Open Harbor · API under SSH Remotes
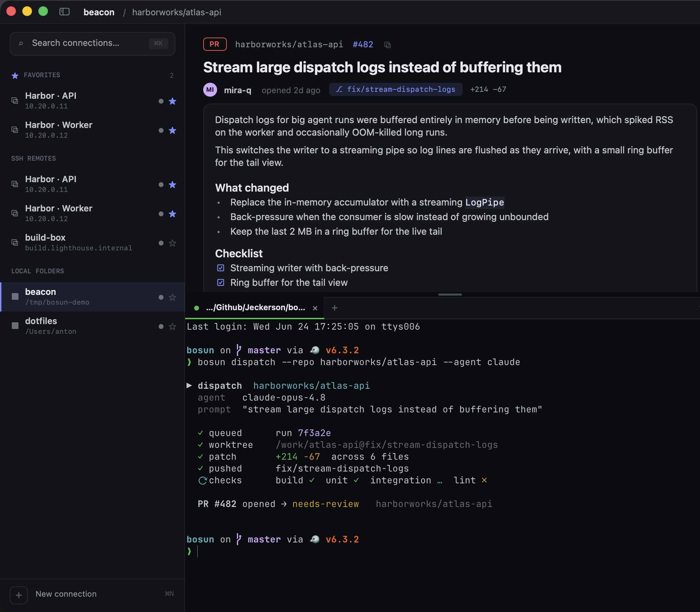This screenshot has width=700, height=612. pyautogui.click(x=93, y=184)
